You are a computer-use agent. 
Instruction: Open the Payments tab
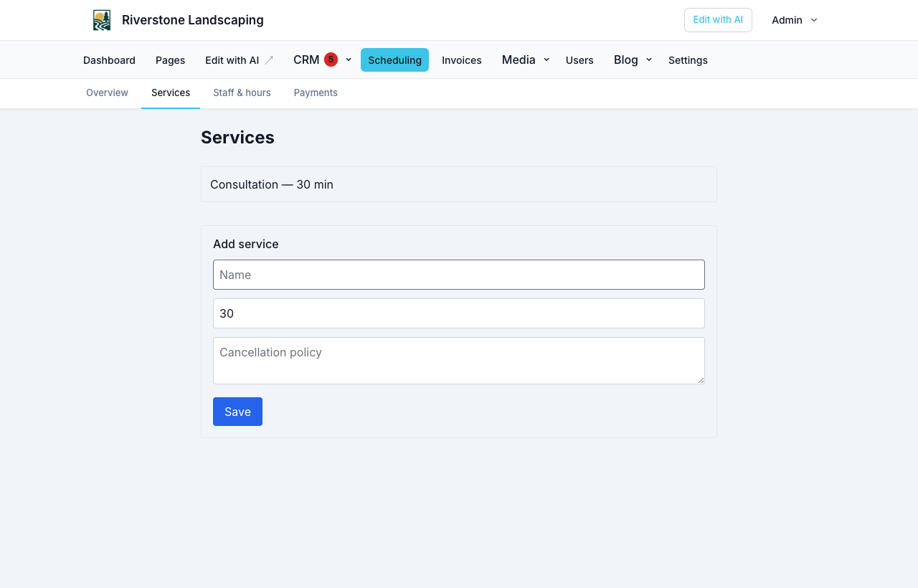point(316,93)
